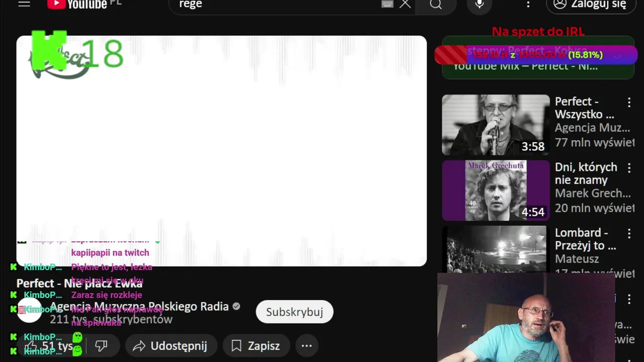Open the title Perfect - Wszystko
Screen dimensions: 644x362
pyautogui.click(x=585, y=108)
